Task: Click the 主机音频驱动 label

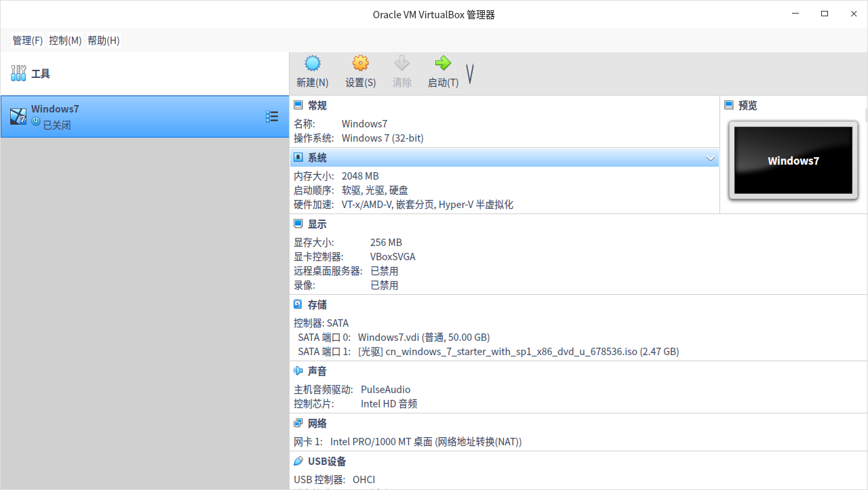Action: [x=323, y=390]
